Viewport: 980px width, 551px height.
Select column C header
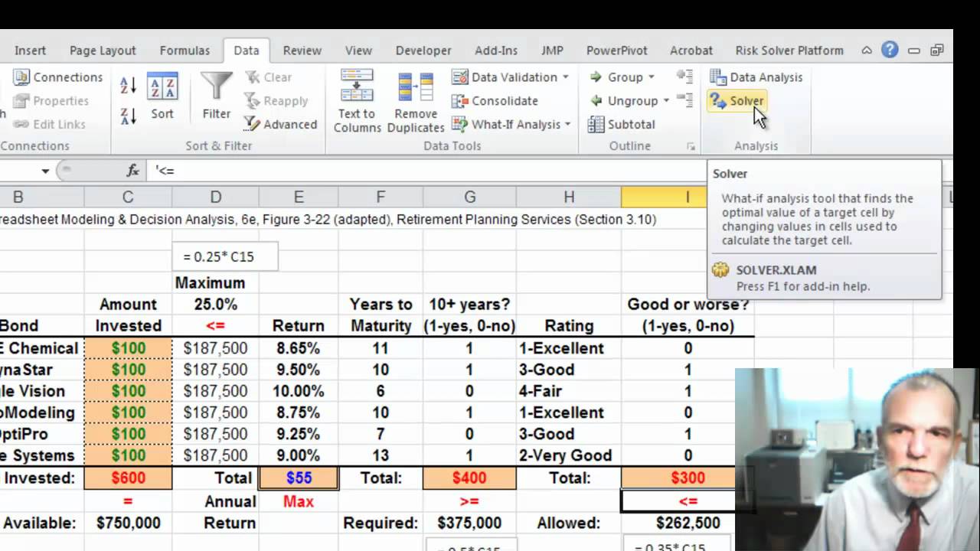128,197
